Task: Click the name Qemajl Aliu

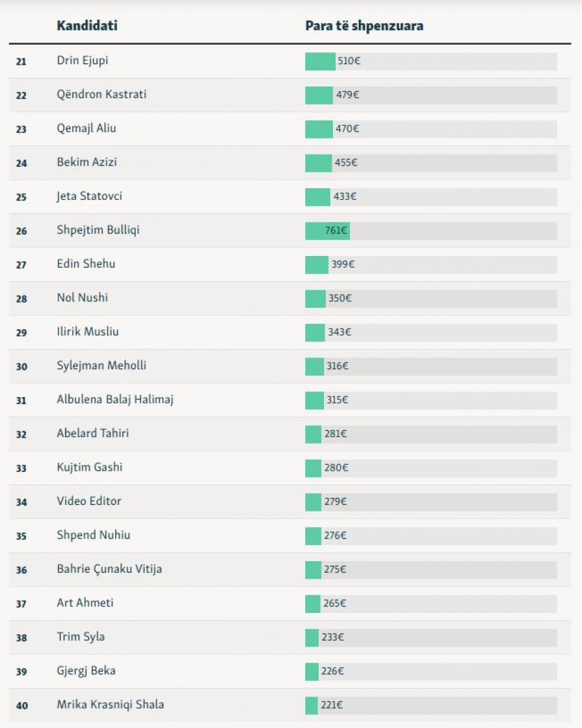Action: point(87,129)
